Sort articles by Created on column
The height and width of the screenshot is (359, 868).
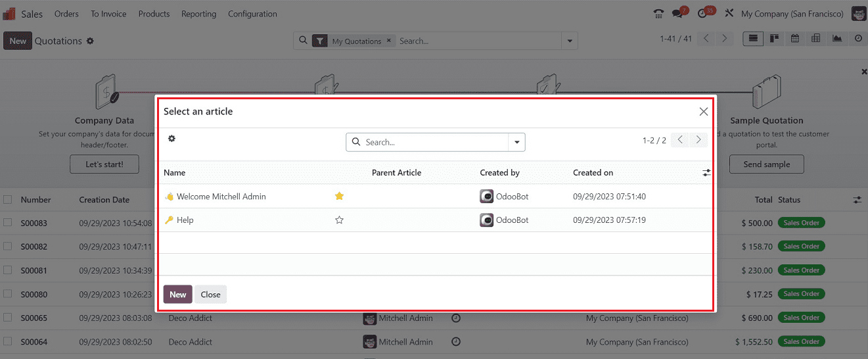[x=593, y=173]
